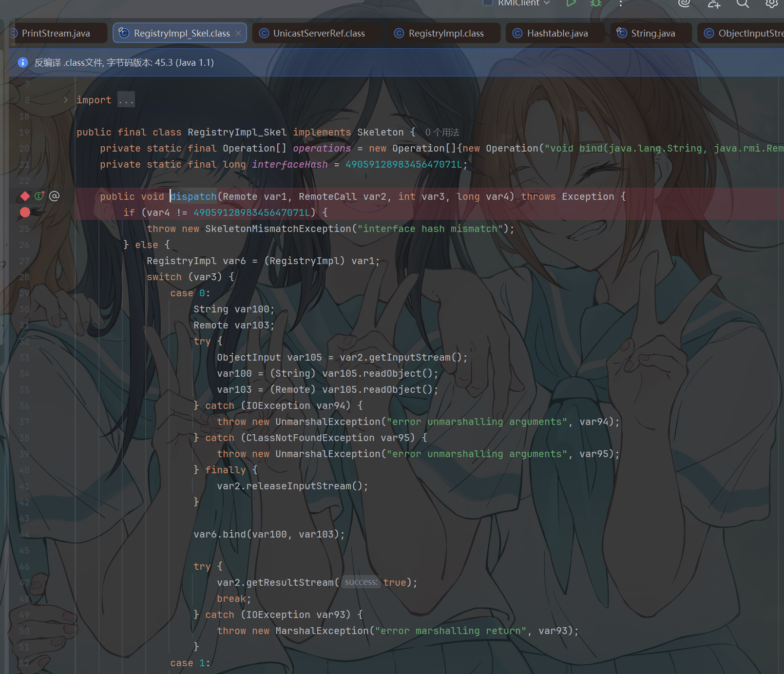Screen dimensions: 784x674
Task: Open Code With Me add-user icon
Action: (714, 3)
